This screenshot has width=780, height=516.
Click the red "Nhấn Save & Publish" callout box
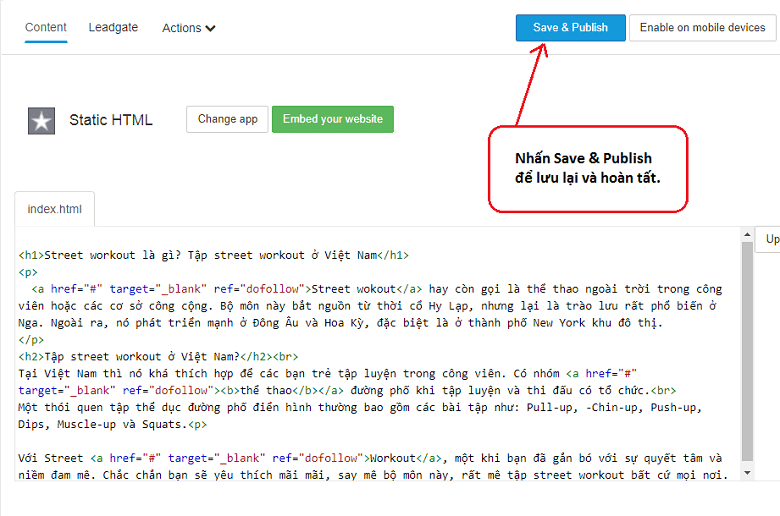[587, 167]
